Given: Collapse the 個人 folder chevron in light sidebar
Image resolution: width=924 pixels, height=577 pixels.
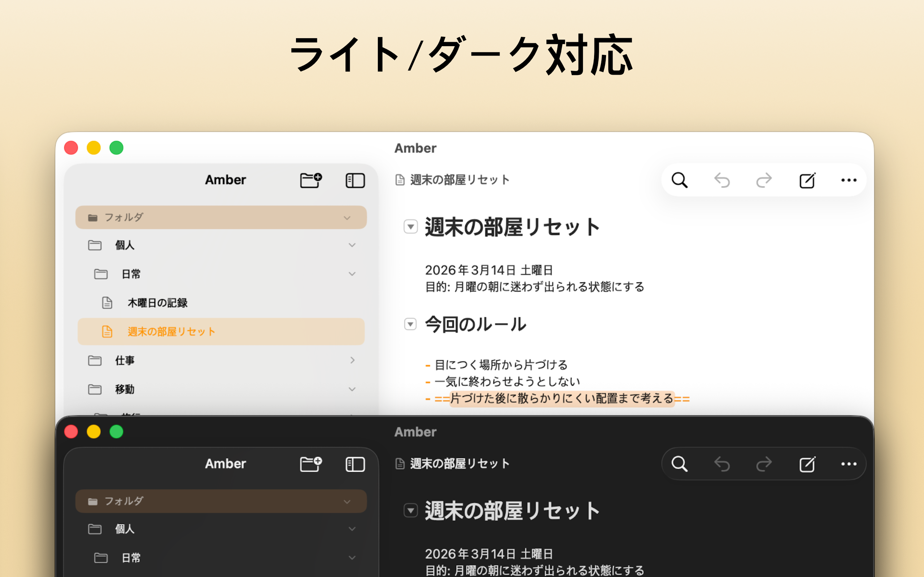Looking at the screenshot, I should tap(352, 245).
